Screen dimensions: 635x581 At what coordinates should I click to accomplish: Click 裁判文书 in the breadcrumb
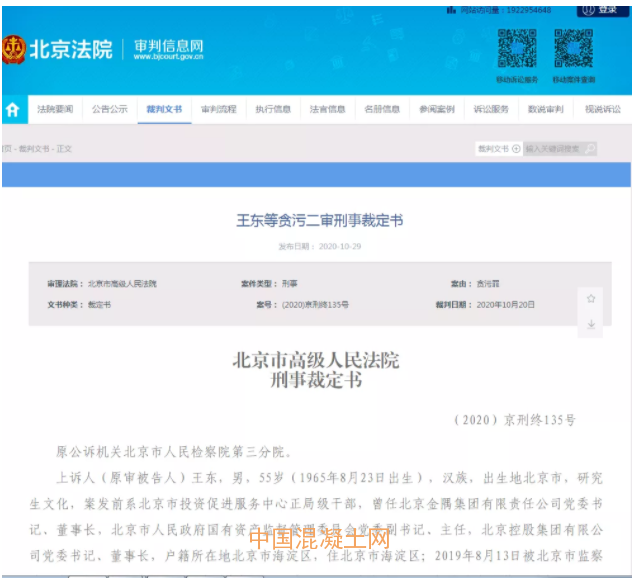point(31,149)
